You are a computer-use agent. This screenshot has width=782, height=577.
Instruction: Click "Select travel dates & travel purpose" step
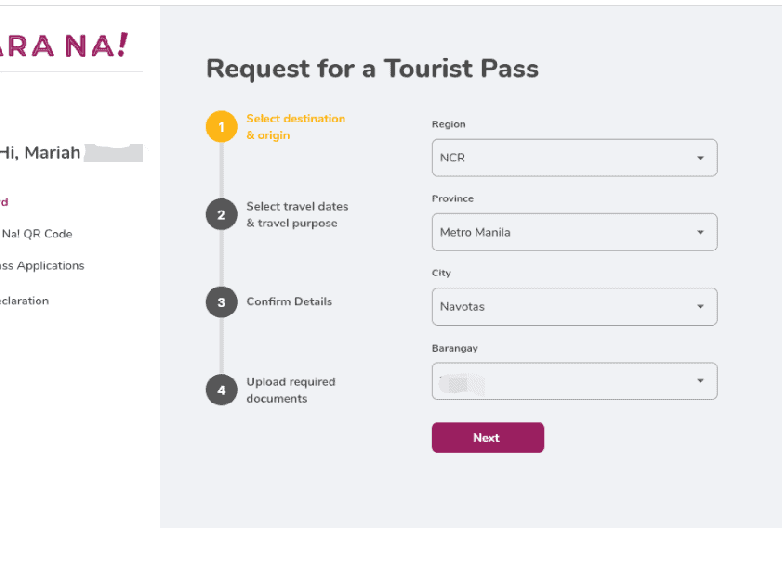[x=297, y=215]
